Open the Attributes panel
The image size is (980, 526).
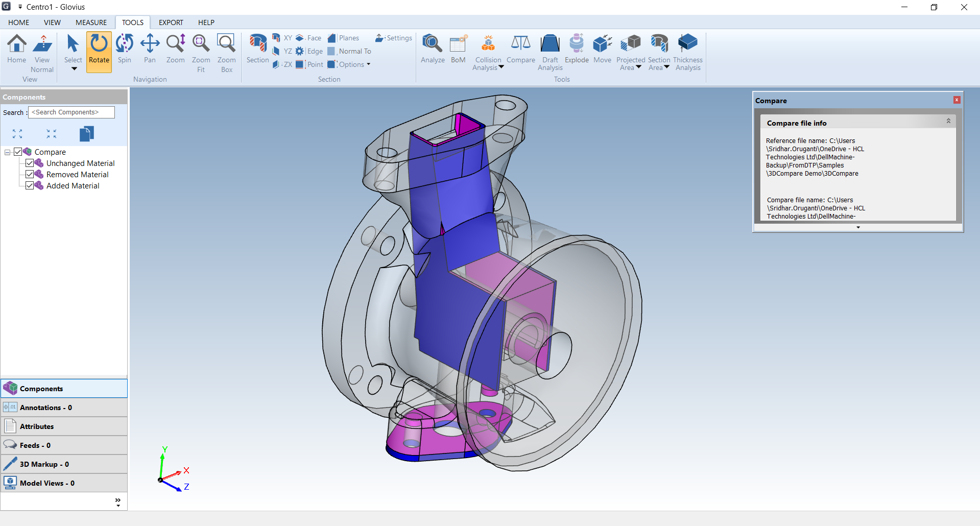point(64,426)
